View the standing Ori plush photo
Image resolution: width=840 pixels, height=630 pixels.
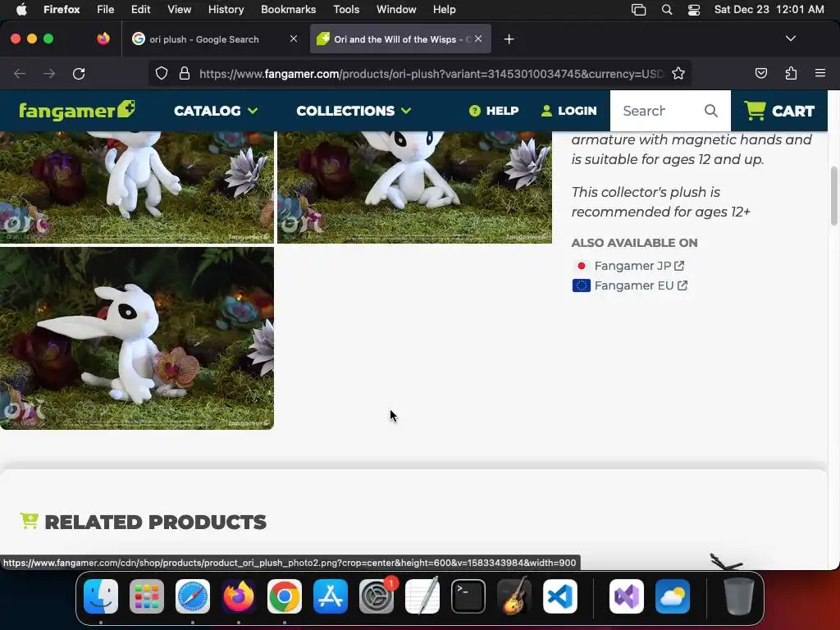coord(137,187)
